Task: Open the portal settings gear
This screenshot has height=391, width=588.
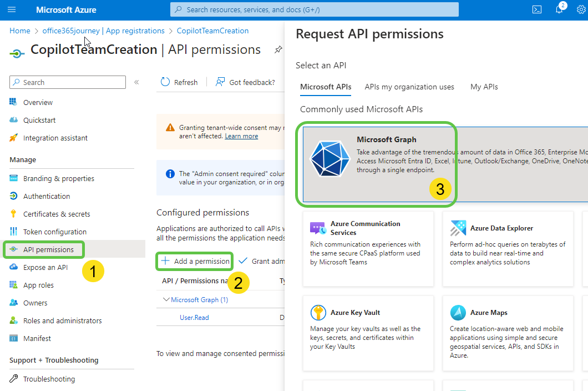Action: coord(580,9)
